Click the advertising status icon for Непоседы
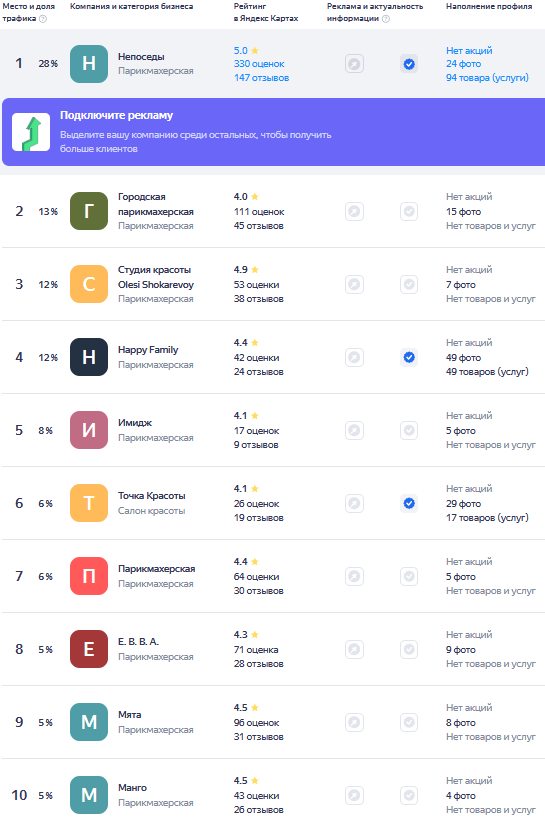The image size is (545, 825). (355, 64)
